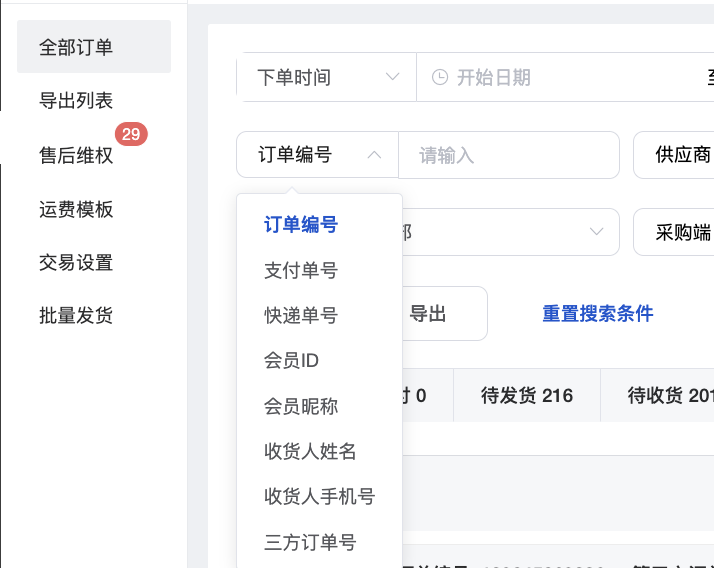Click the clock icon beside 开始日期

click(439, 77)
